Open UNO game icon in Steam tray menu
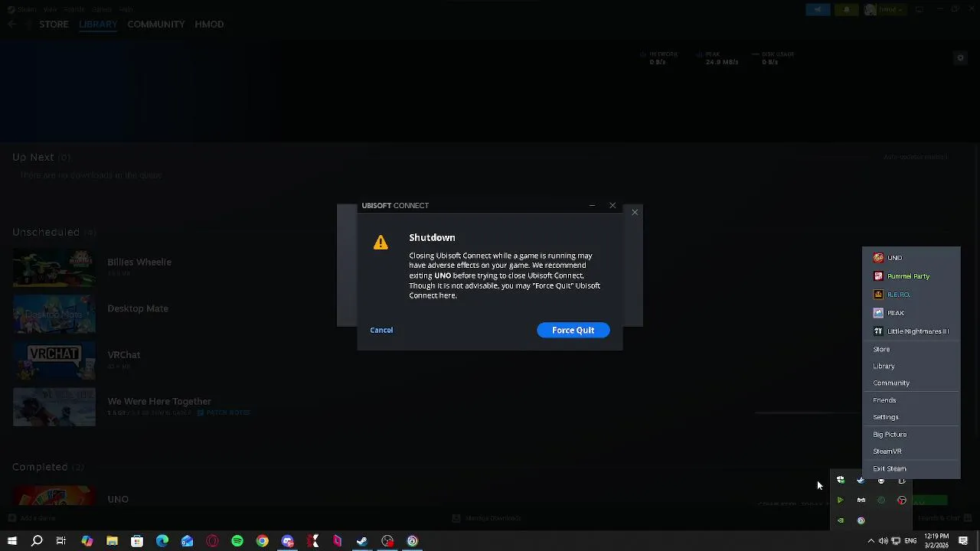Screen dimensions: 980x551 pos(878,258)
